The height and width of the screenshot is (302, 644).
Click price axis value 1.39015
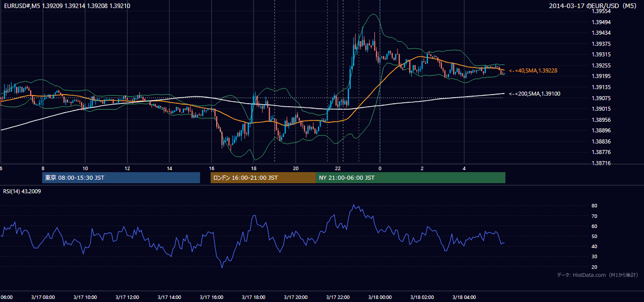click(x=601, y=109)
